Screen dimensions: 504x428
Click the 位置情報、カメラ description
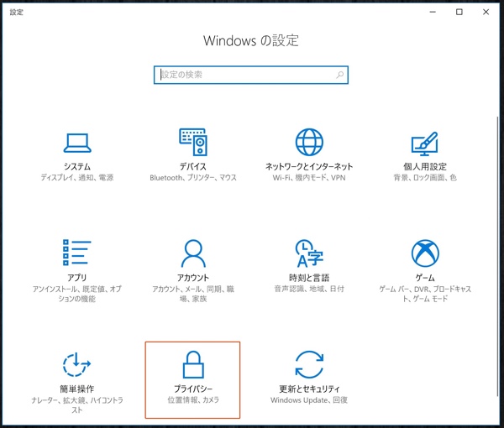(193, 400)
